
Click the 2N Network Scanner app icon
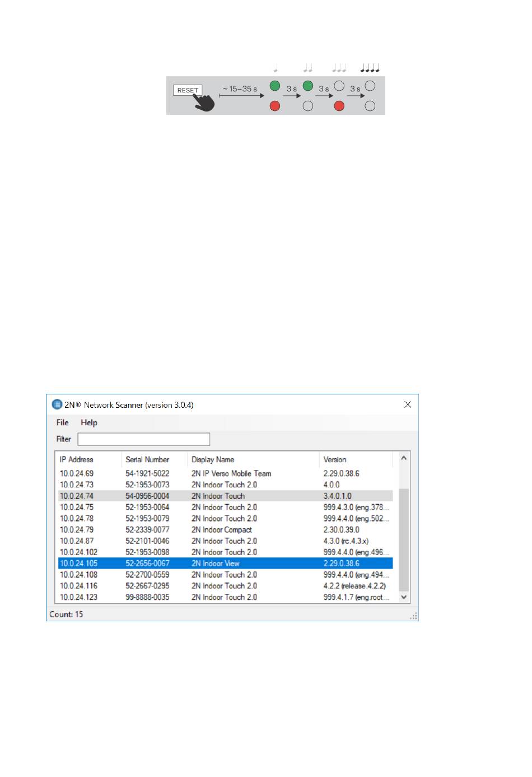click(x=57, y=404)
